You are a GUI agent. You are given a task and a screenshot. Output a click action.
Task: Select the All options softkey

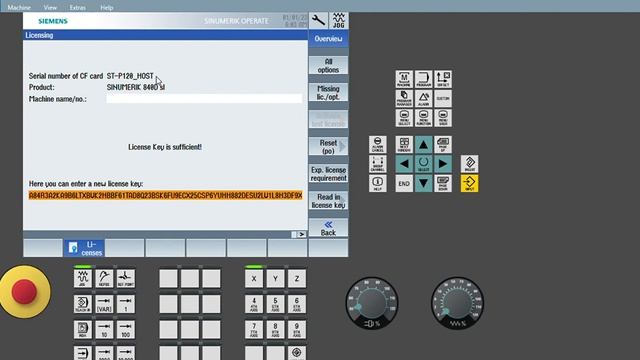(x=328, y=66)
